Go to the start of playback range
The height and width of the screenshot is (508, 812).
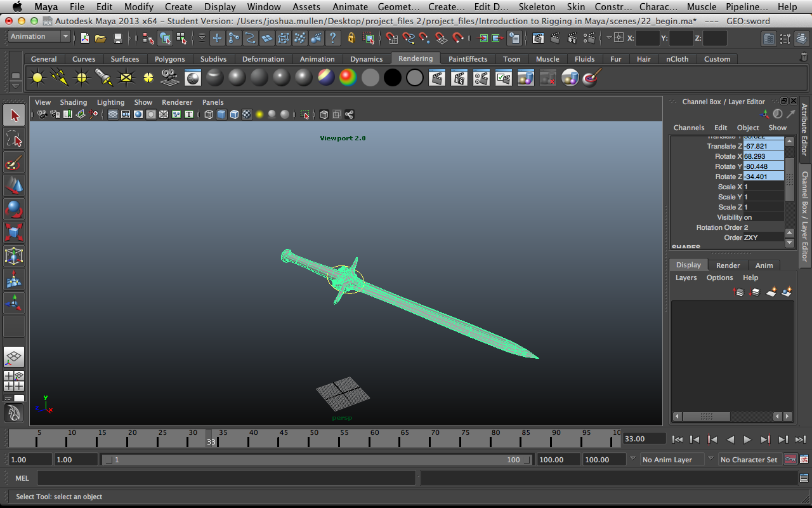(678, 439)
